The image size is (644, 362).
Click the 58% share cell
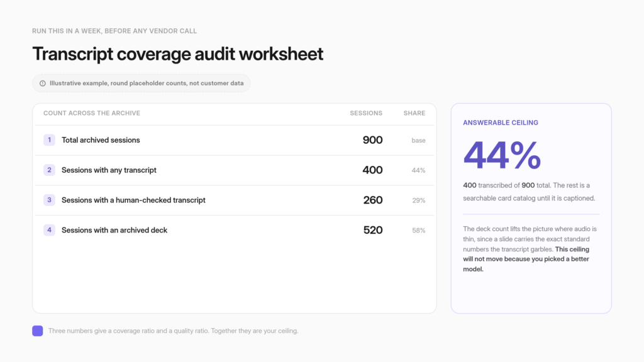point(419,231)
